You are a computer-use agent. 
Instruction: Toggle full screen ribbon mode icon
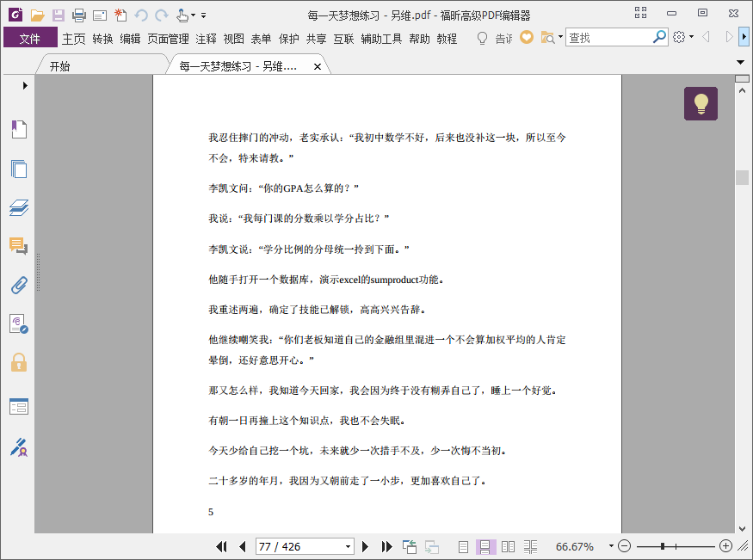coord(640,13)
